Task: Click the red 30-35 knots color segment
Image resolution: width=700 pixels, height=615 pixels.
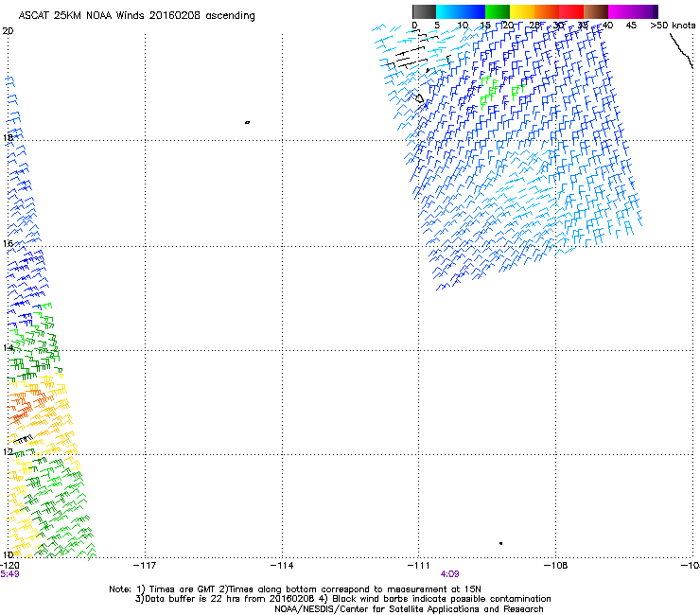Action: click(x=571, y=11)
